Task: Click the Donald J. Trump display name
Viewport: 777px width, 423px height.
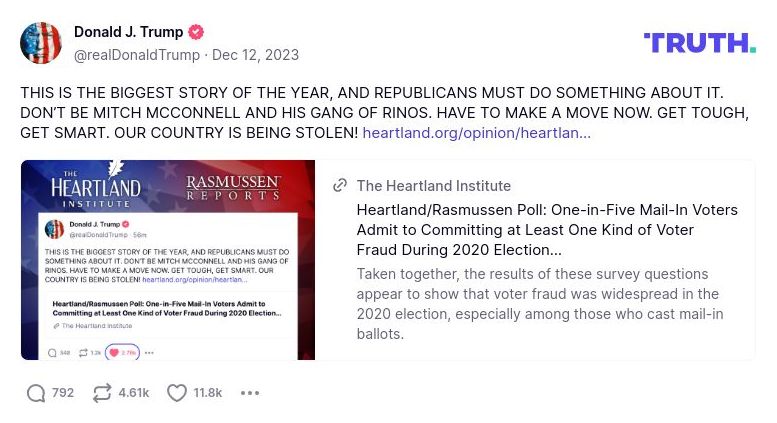Action: point(129,32)
